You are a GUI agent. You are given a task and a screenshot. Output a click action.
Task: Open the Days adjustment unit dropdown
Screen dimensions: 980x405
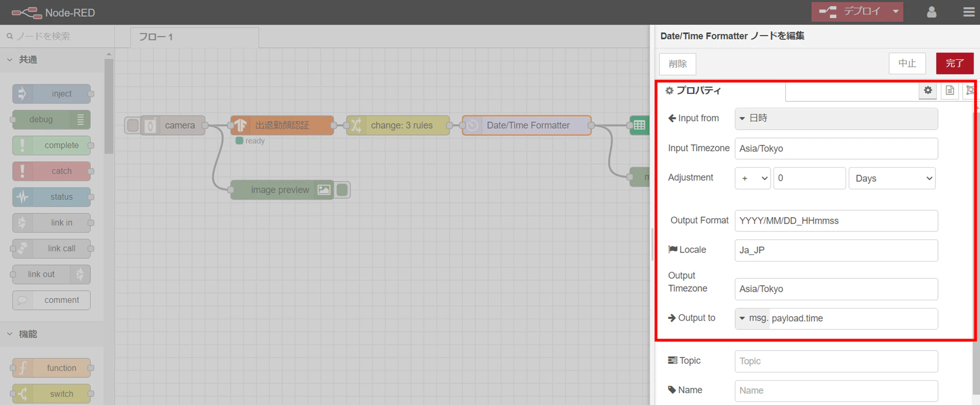click(x=892, y=178)
